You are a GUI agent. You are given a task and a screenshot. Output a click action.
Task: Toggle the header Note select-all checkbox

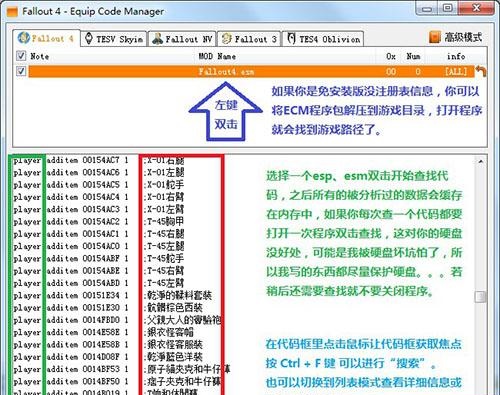[21, 56]
